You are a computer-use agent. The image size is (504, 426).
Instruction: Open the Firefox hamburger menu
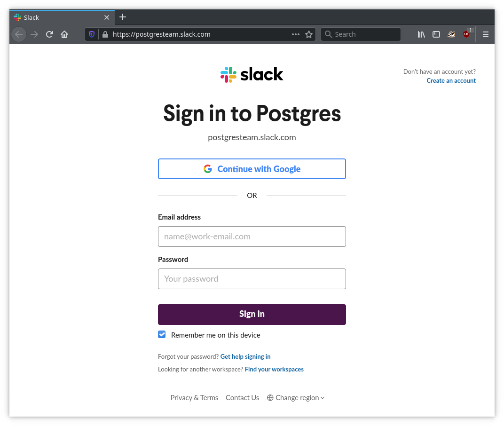click(x=486, y=34)
